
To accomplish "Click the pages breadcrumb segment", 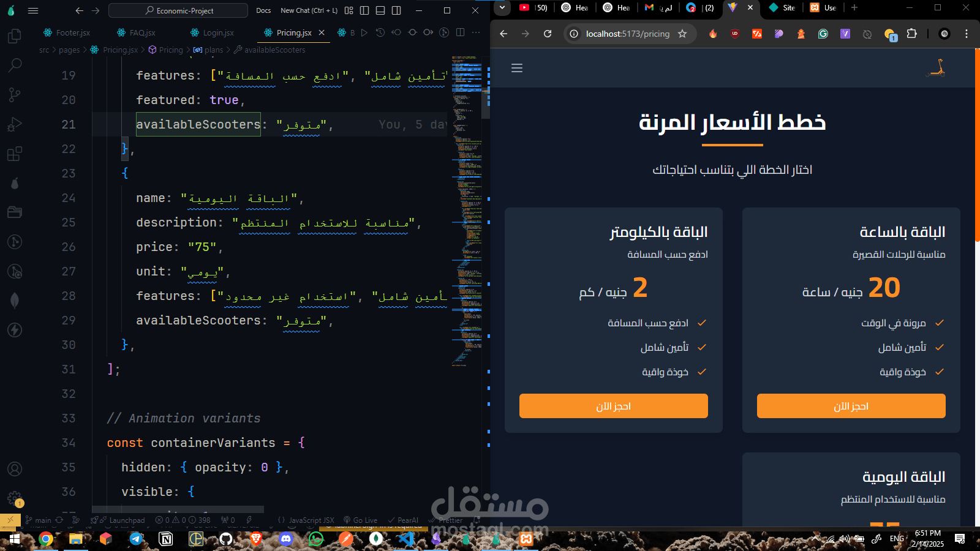I will point(69,50).
